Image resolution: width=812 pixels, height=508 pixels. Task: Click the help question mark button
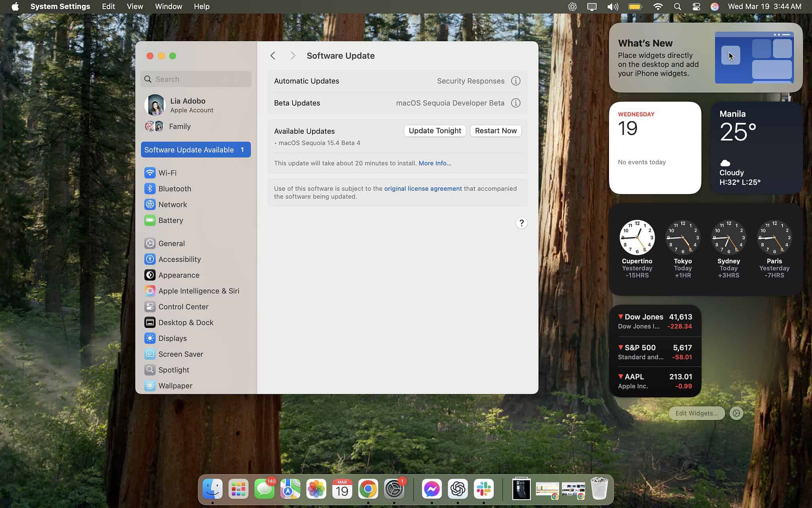(521, 223)
